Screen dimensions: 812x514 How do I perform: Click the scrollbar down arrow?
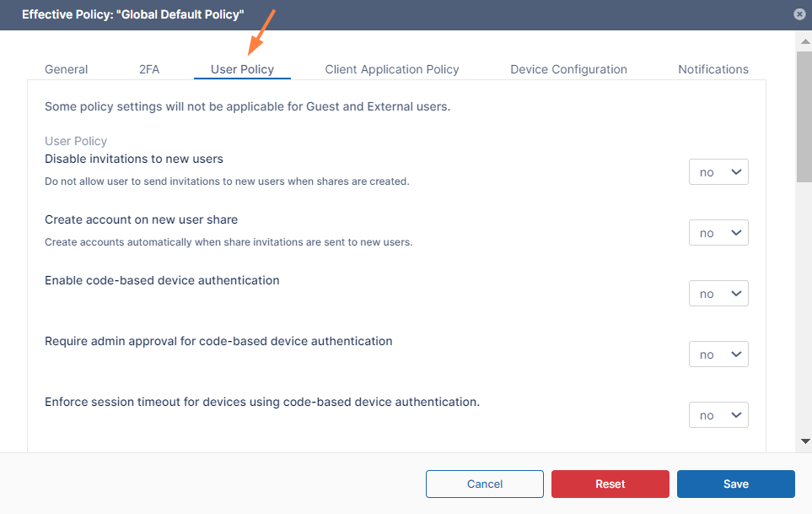[804, 441]
